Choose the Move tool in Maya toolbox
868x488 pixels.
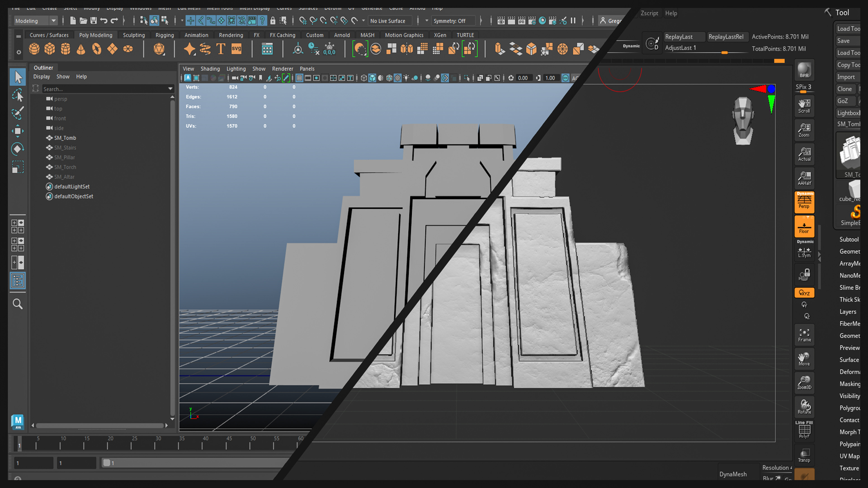(x=18, y=131)
